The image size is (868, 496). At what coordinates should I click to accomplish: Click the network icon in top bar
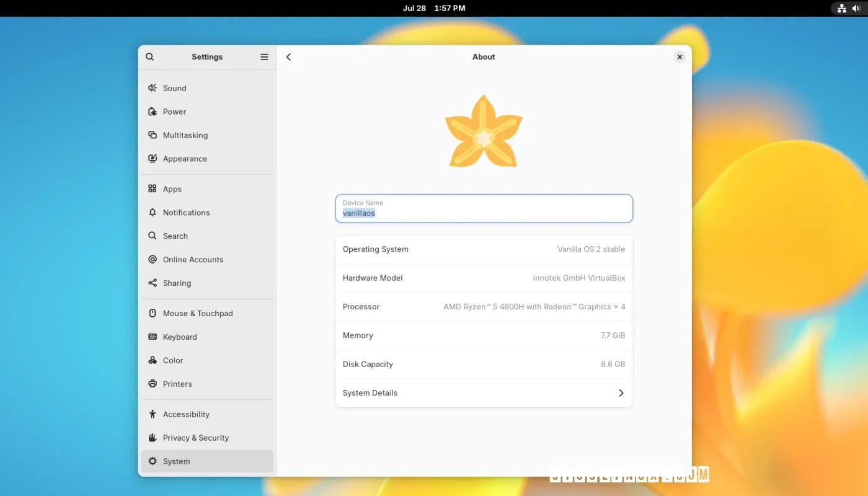click(842, 8)
